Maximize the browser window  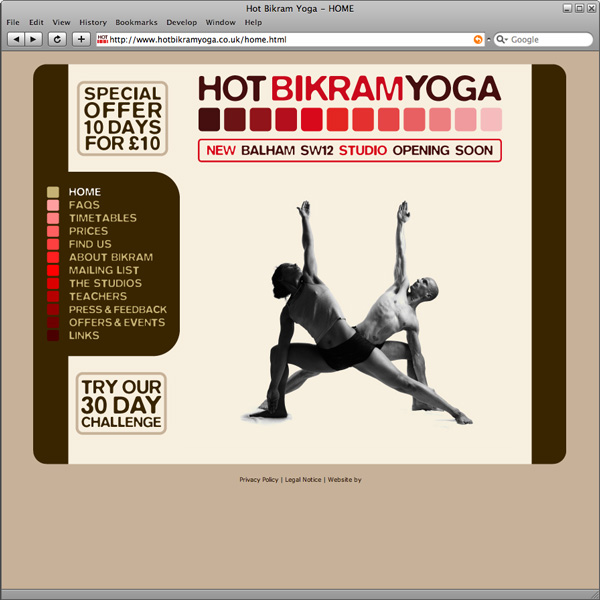[580, 8]
